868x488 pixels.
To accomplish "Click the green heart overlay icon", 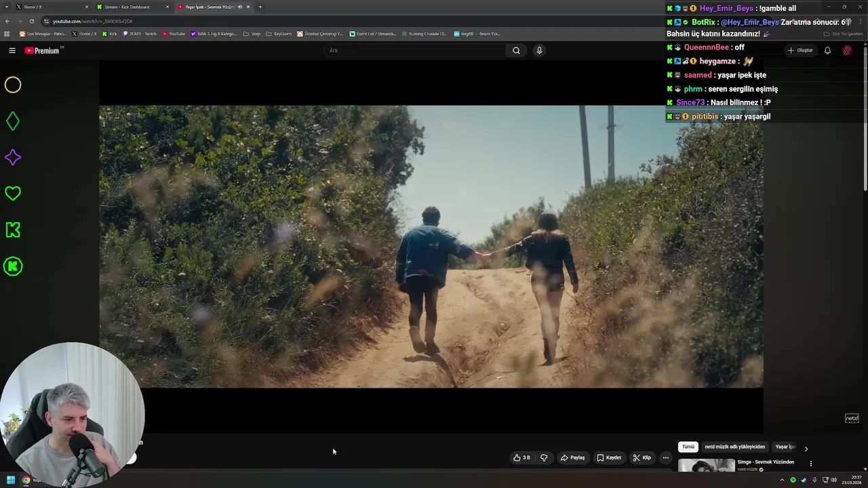I will 13,194.
